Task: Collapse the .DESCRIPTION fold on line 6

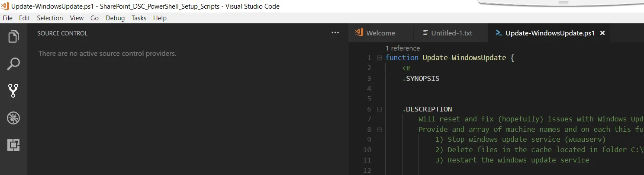Action: pyautogui.click(x=379, y=109)
